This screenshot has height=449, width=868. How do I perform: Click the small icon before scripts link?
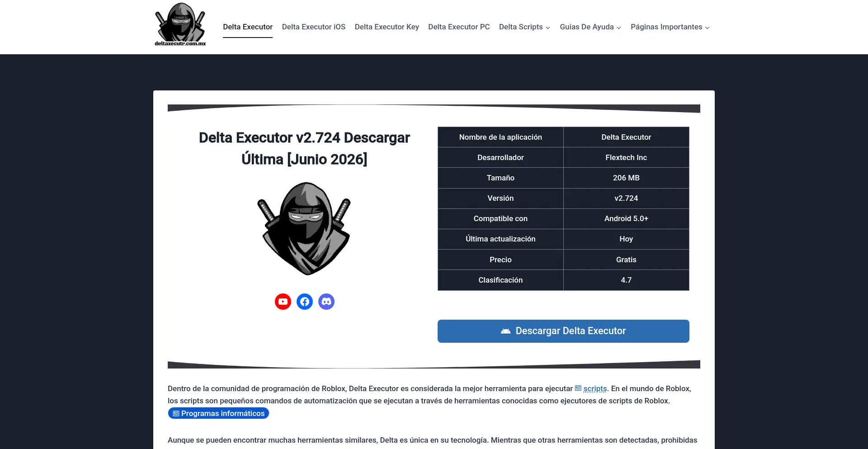click(578, 388)
